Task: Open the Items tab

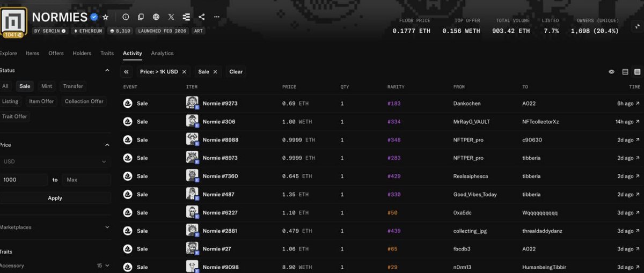Action: click(33, 53)
